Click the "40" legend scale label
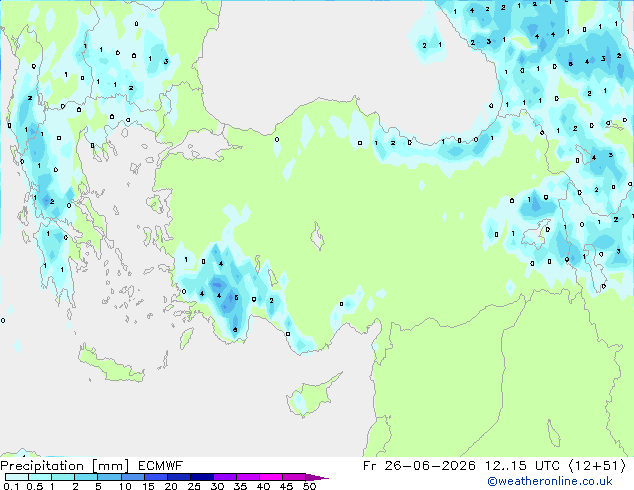 [264, 486]
